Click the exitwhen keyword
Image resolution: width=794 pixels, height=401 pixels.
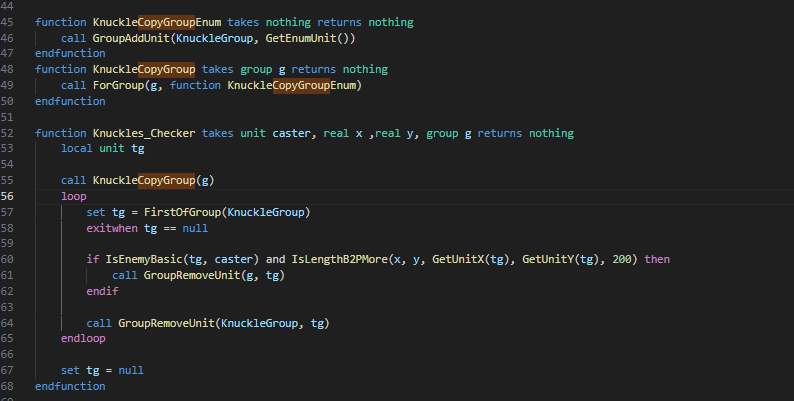pyautogui.click(x=112, y=228)
